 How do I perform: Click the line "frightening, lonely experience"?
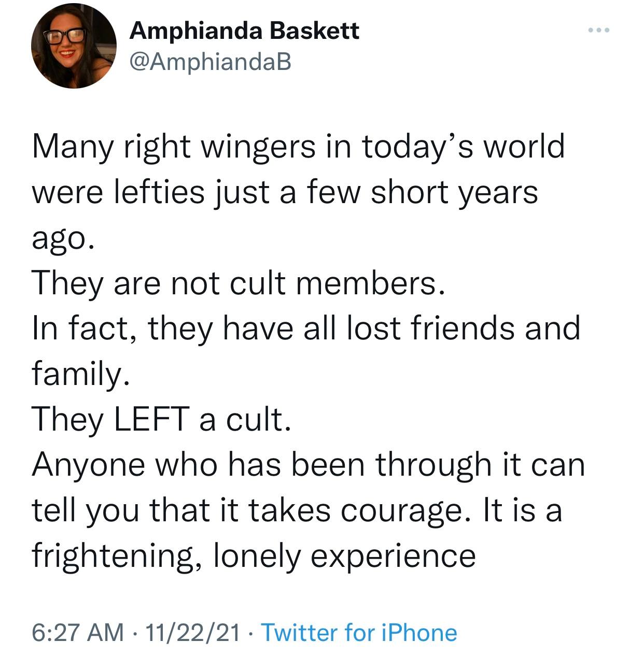point(254,555)
